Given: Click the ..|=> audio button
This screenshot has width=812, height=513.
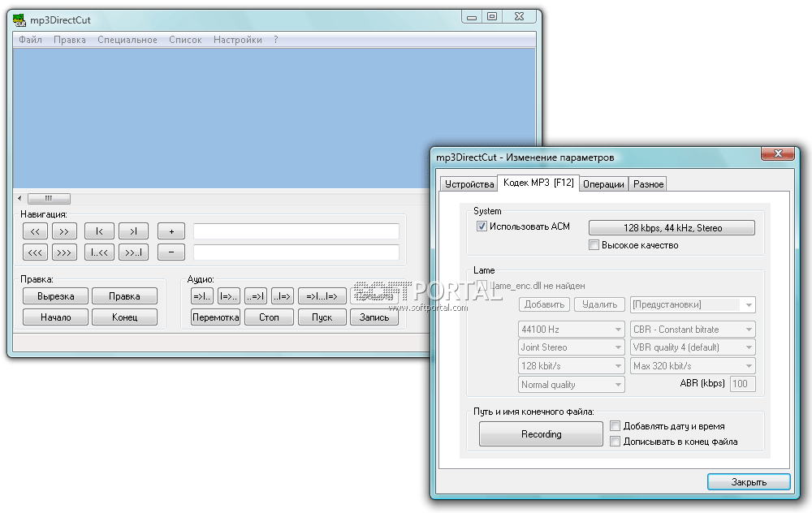Looking at the screenshot, I should point(283,296).
